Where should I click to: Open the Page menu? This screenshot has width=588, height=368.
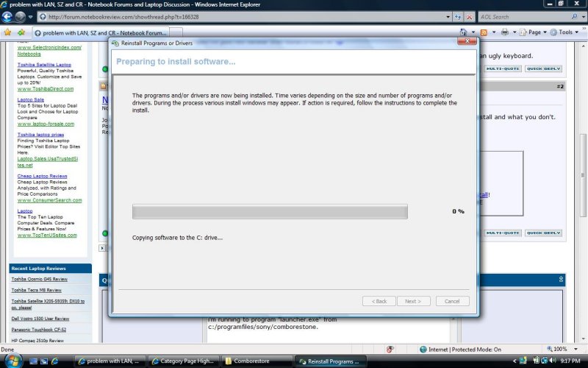(534, 32)
